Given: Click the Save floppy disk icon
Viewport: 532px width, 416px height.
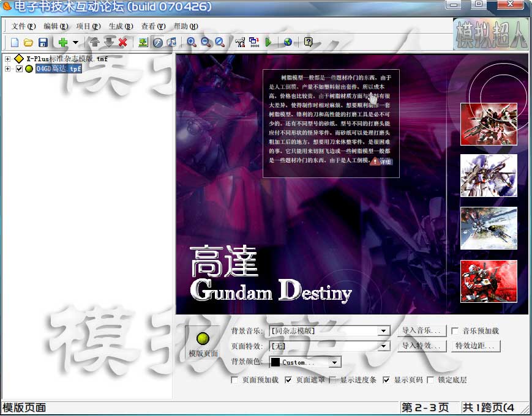Looking at the screenshot, I should 43,42.
